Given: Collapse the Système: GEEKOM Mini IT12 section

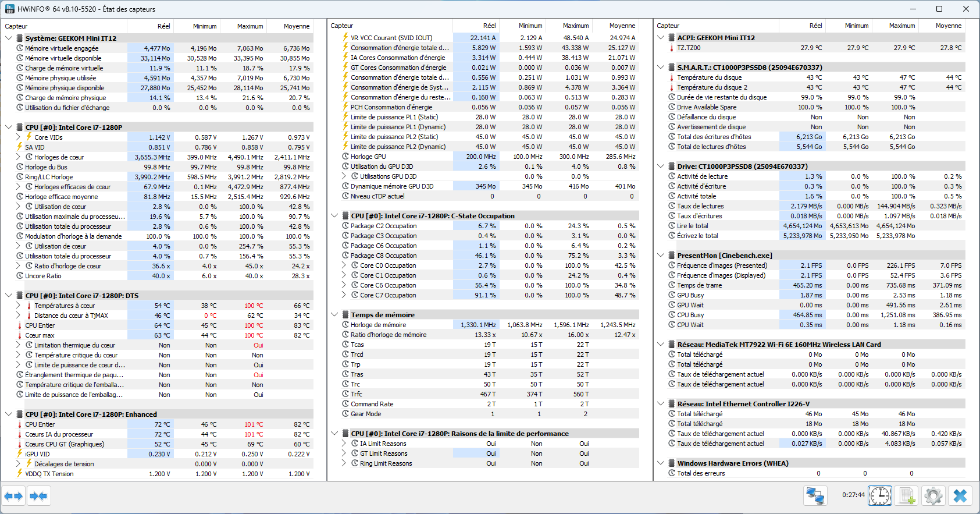Looking at the screenshot, I should click(9, 38).
